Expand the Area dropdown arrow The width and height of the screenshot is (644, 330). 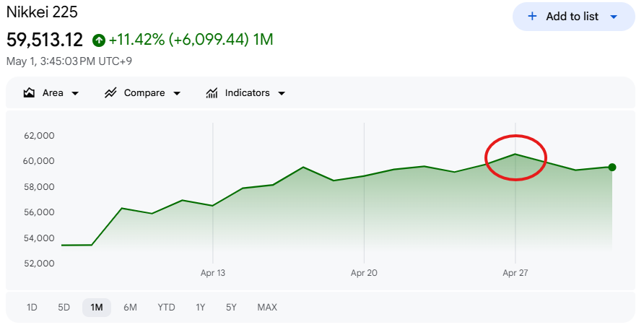point(75,93)
